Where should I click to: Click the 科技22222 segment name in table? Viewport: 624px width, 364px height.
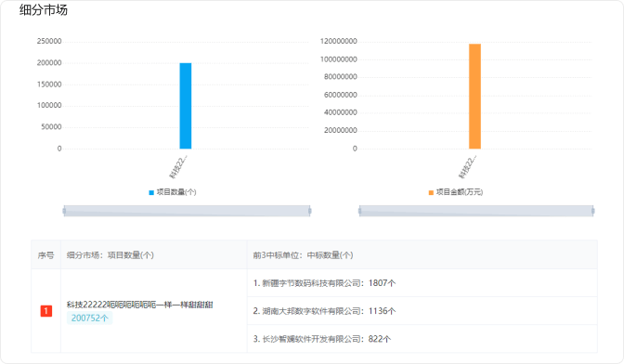click(139, 305)
